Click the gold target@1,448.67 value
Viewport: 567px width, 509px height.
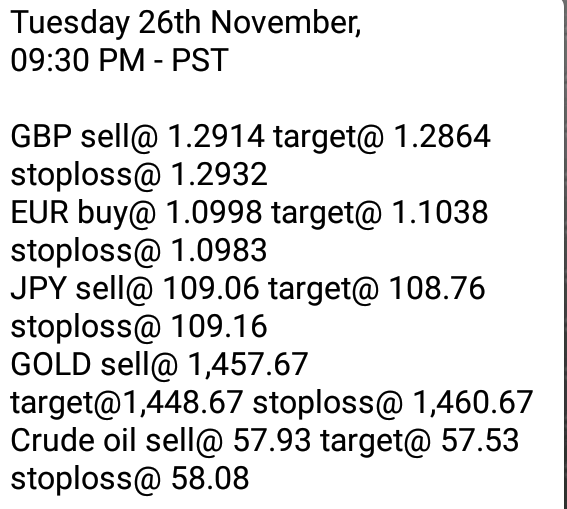(126, 403)
